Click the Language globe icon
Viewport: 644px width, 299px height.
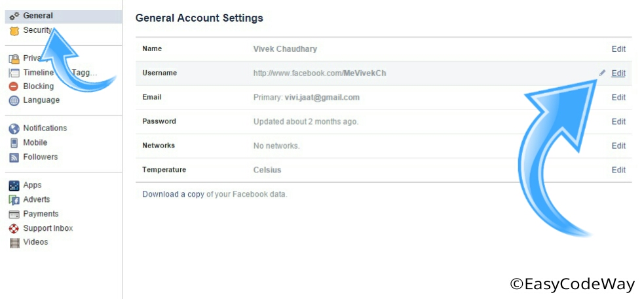[x=14, y=100]
